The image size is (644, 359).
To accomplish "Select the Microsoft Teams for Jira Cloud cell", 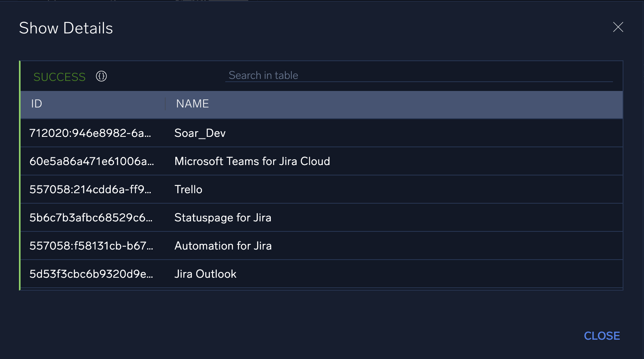I will [x=252, y=161].
